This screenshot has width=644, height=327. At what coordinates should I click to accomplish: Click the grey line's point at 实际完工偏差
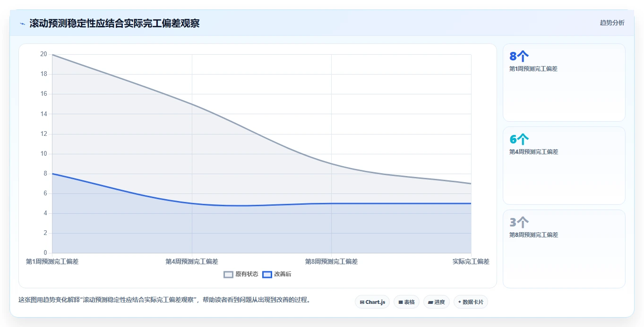[471, 184]
